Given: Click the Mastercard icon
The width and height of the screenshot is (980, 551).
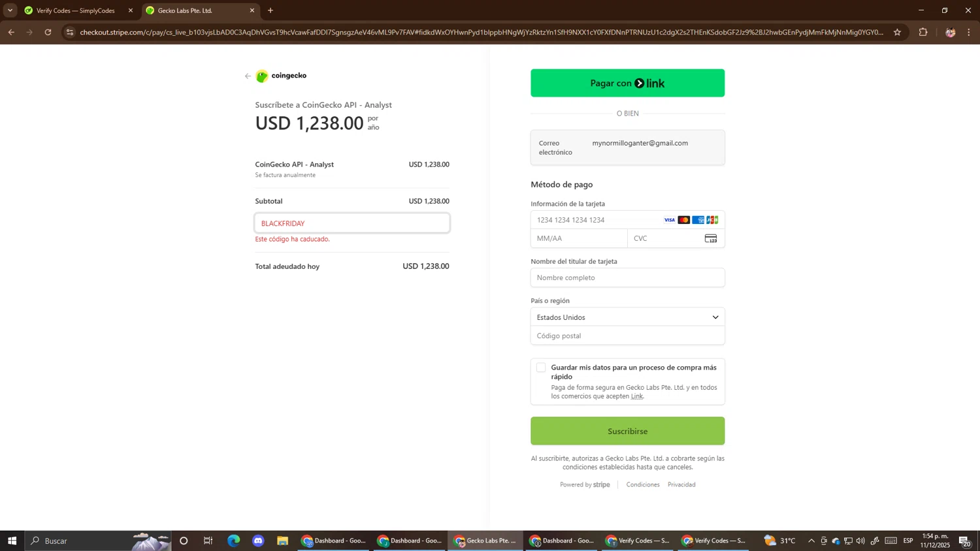Looking at the screenshot, I should tap(683, 220).
